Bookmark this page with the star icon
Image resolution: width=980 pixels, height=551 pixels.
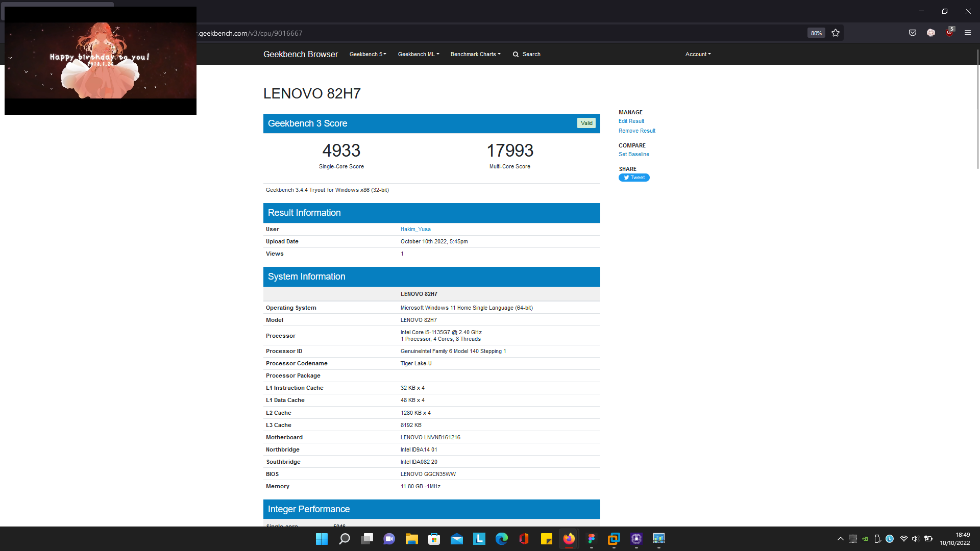pyautogui.click(x=836, y=33)
